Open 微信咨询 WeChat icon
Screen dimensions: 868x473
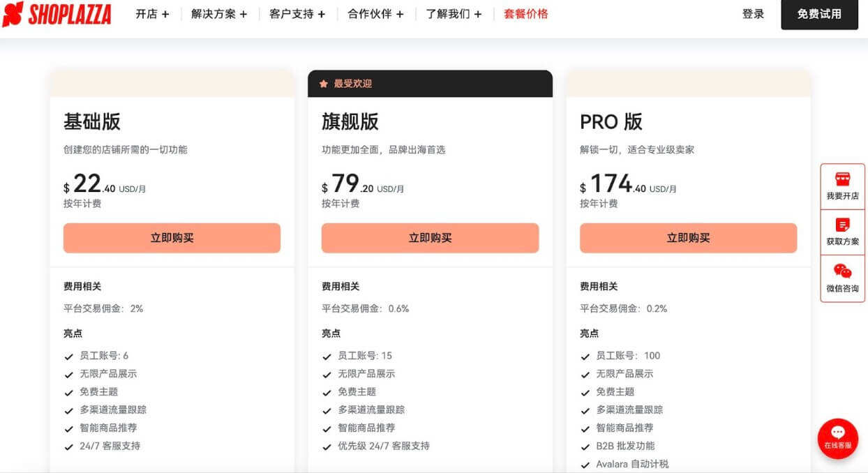842,271
